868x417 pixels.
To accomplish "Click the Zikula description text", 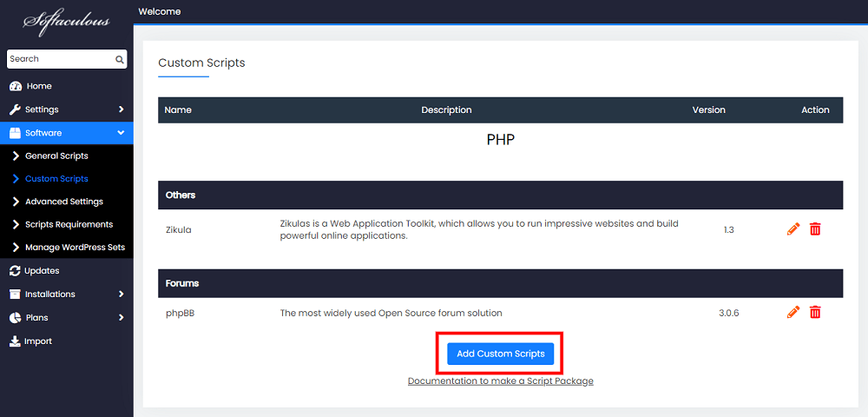I will (x=479, y=229).
